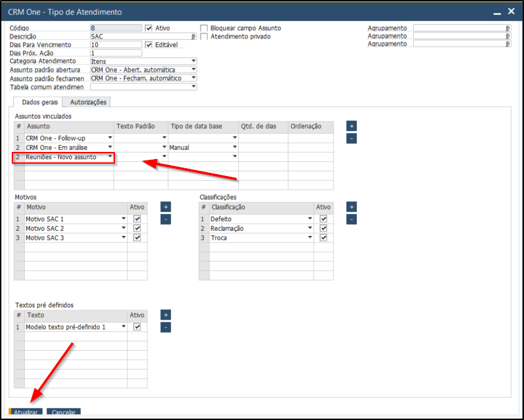
Task: Click the Atualizar button
Action: pyautogui.click(x=26, y=412)
